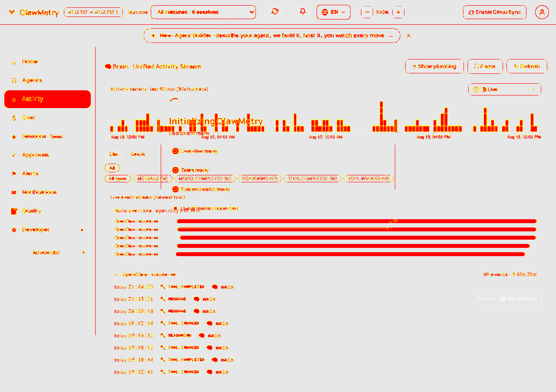Click the 100% zoom level value
This screenshot has height=392, width=556.
(x=382, y=12)
